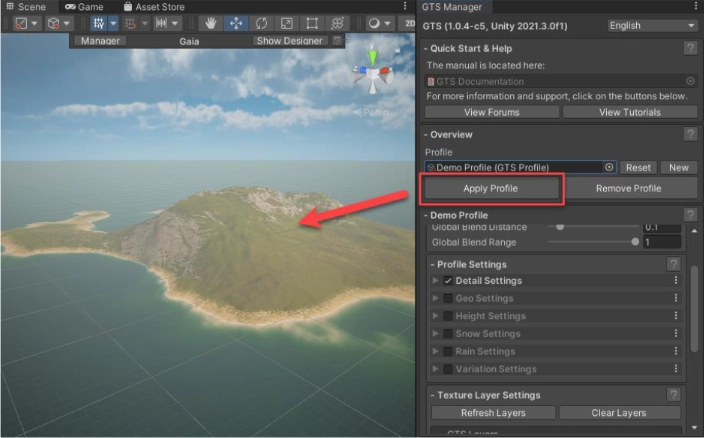The height and width of the screenshot is (438, 704).
Task: Click the tool handle pivot position icon
Action: coord(21,23)
